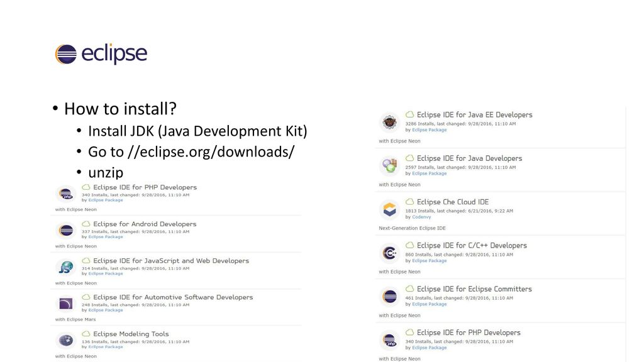Open Eclipse IDE for Automotive Software Developers title
The image size is (644, 362).
173,297
